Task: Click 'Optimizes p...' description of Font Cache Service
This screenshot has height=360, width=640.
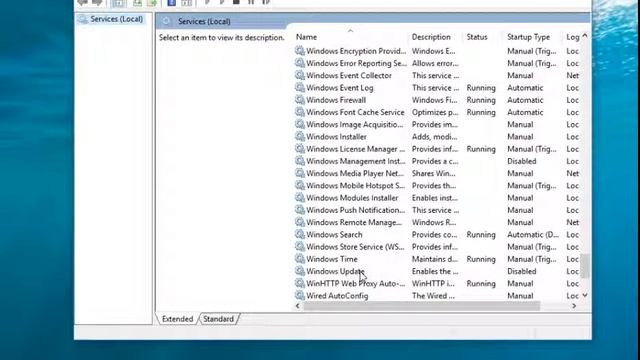Action: click(x=435, y=112)
